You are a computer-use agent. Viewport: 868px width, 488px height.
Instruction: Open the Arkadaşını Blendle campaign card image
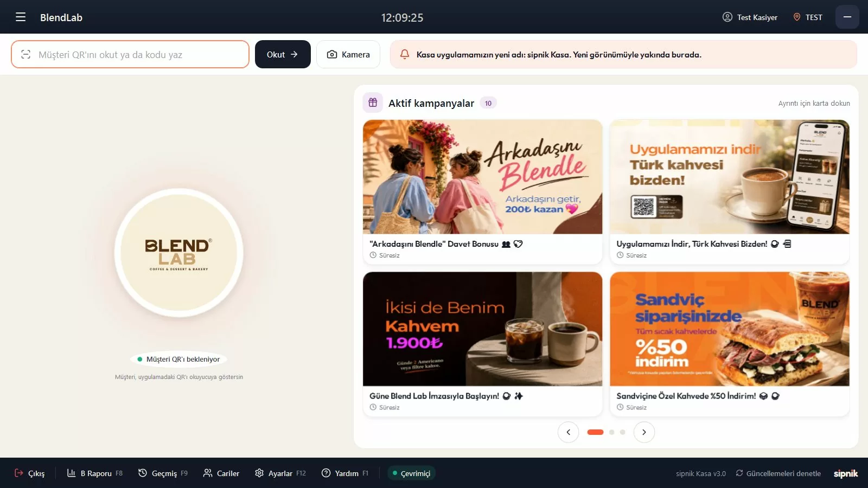pyautogui.click(x=483, y=177)
